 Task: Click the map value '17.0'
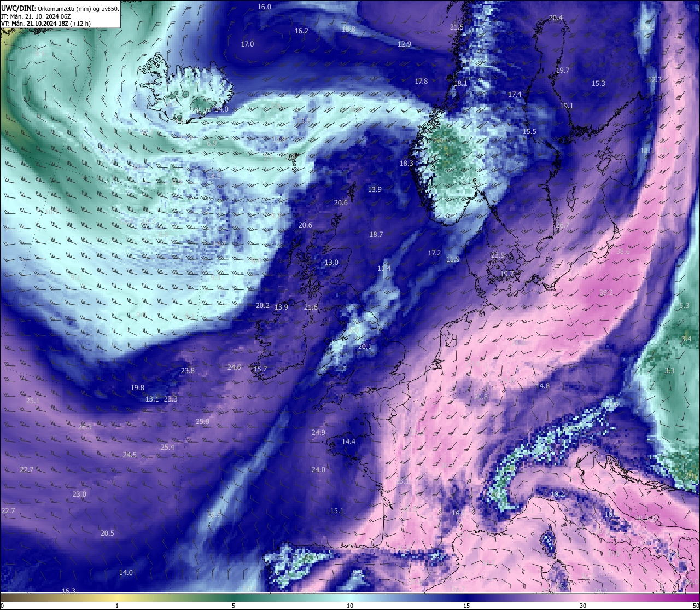247,44
